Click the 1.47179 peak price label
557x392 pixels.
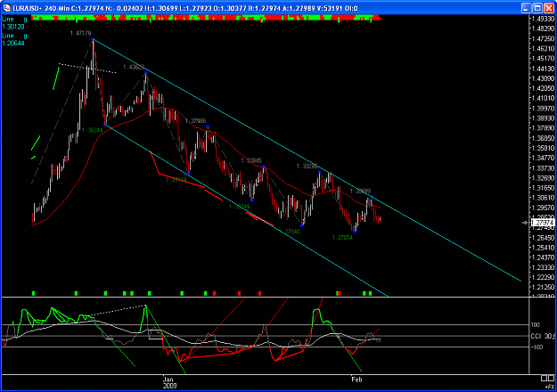click(80, 33)
